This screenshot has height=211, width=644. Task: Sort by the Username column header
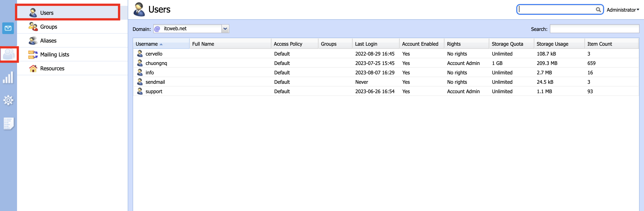[x=147, y=44]
